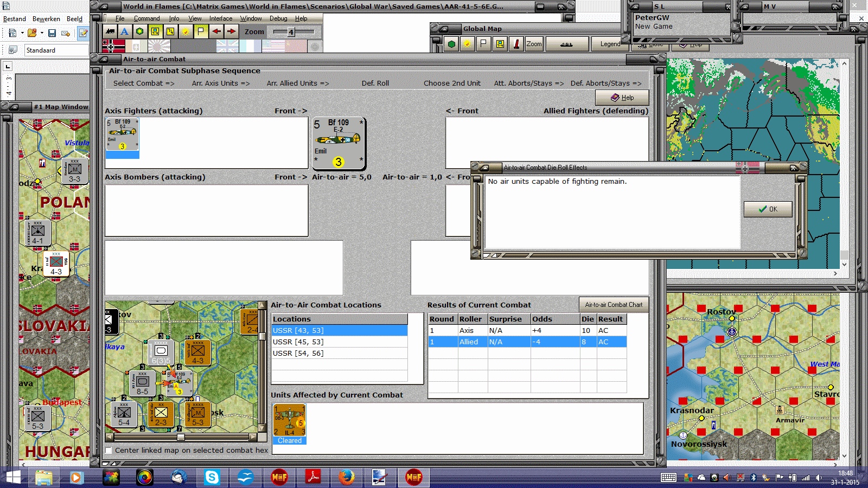868x488 pixels.
Task: Click the Windows Start button
Action: coord(13,477)
